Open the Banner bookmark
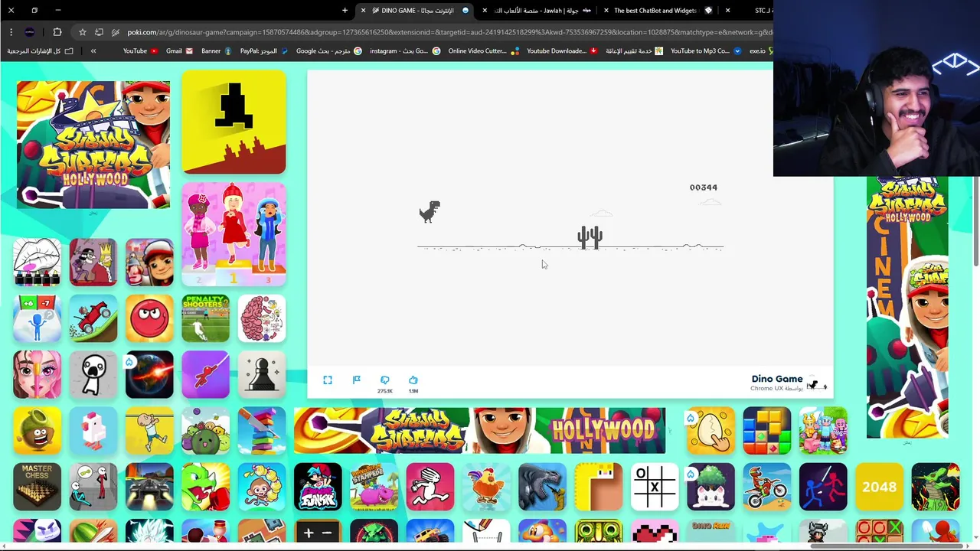Viewport: 980px width, 551px height. coord(216,51)
